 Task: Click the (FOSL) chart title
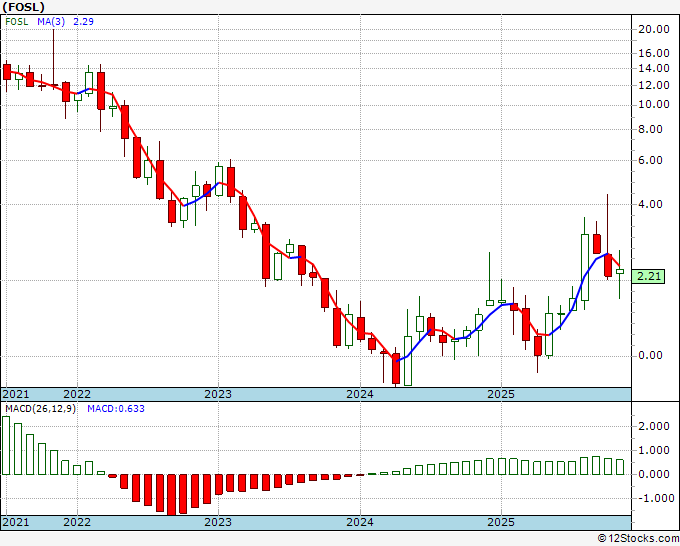pos(23,7)
